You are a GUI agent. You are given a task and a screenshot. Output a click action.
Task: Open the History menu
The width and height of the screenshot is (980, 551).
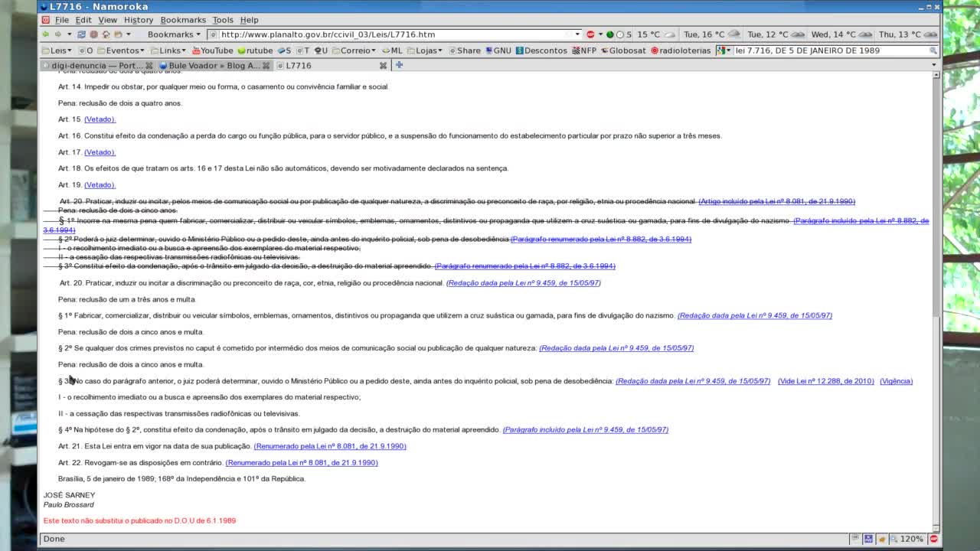click(139, 20)
